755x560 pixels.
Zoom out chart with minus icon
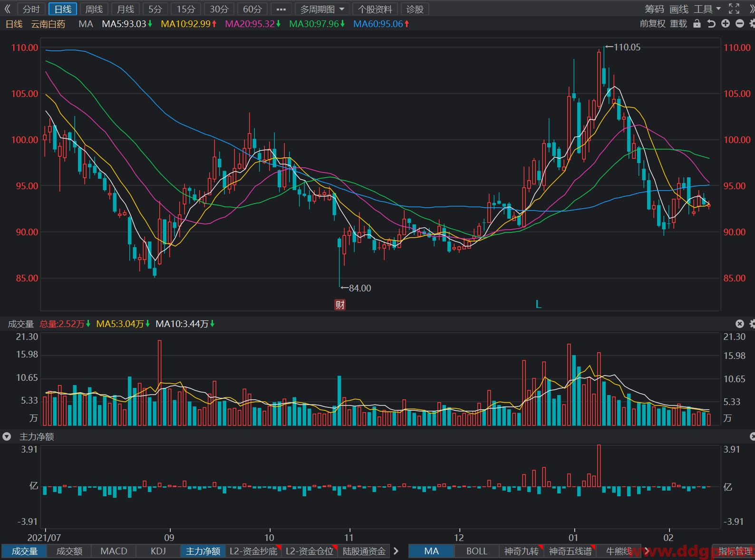740,24
